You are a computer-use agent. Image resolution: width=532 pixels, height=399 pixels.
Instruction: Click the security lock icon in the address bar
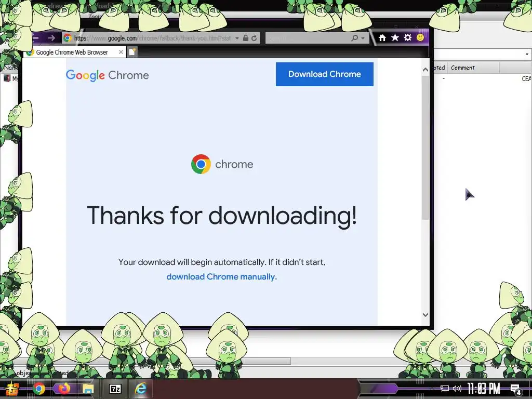click(246, 38)
